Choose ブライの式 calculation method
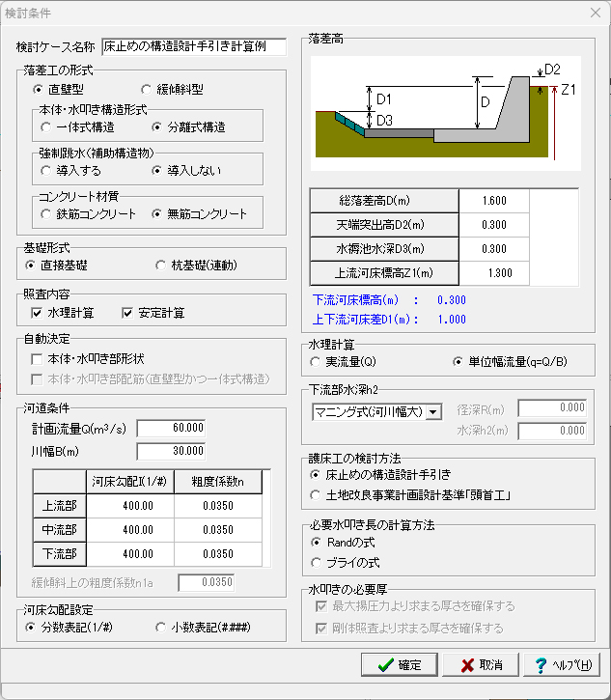Viewport: 611px width, 700px height. (316, 561)
